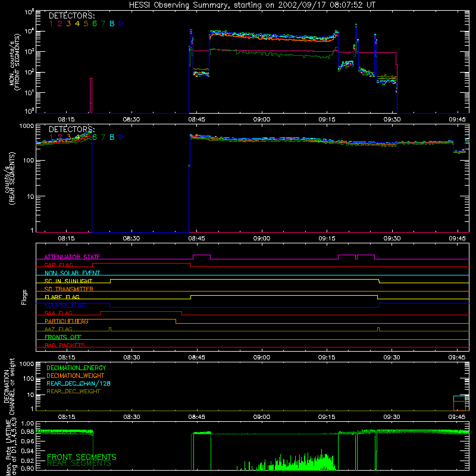Click the SC_IN_SUNLIGHT flag label
Screen dimensions: 476x476
click(x=68, y=281)
